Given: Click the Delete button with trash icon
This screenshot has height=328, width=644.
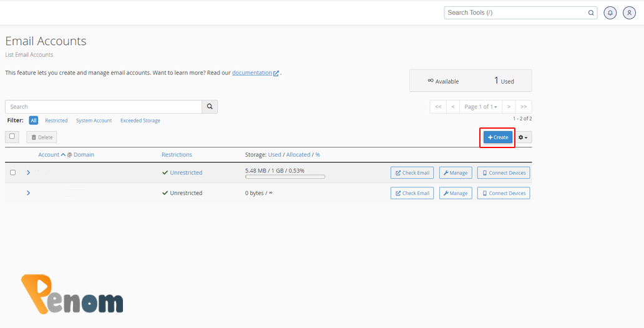Looking at the screenshot, I should coord(42,137).
